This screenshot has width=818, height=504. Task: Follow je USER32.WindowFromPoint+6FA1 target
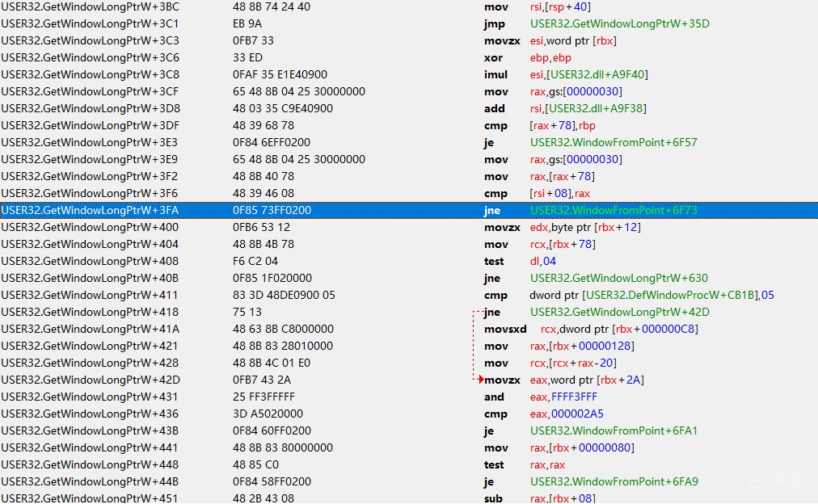click(614, 430)
